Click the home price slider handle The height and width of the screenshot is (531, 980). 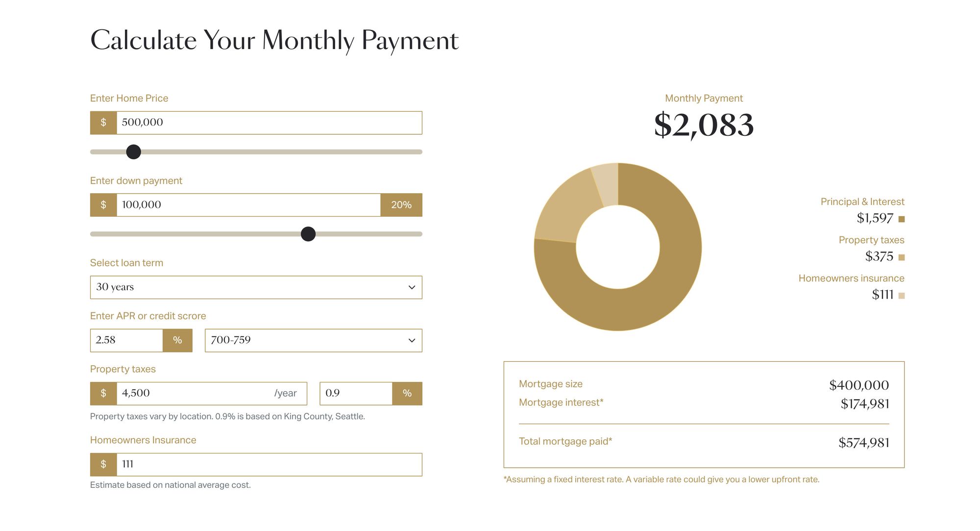(133, 152)
